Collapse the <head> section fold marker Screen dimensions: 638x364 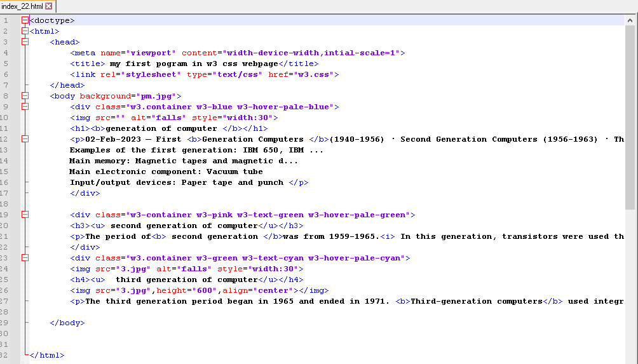[x=25, y=42]
